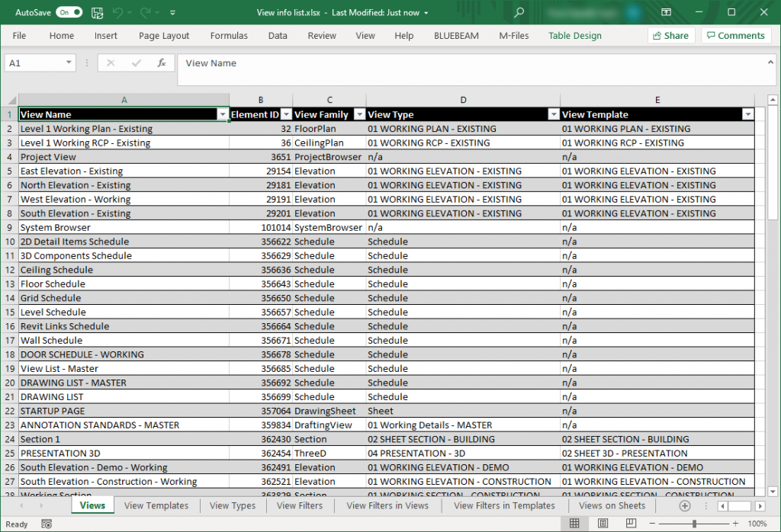781x532 pixels.
Task: Click the New Sheet plus icon
Action: tap(685, 505)
